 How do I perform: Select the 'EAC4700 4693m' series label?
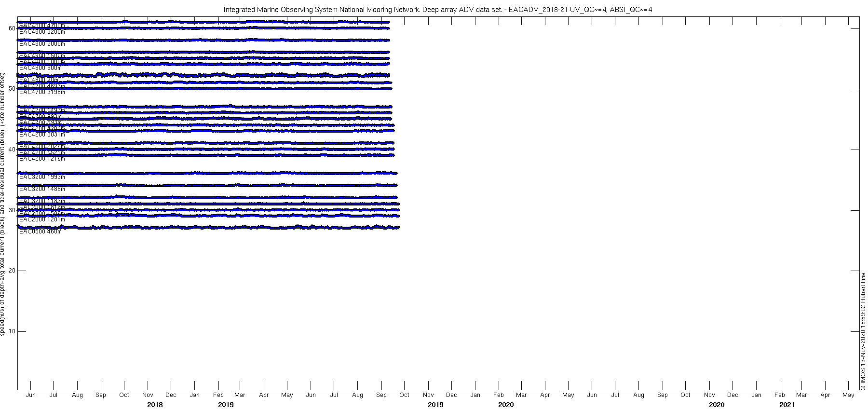[42, 86]
